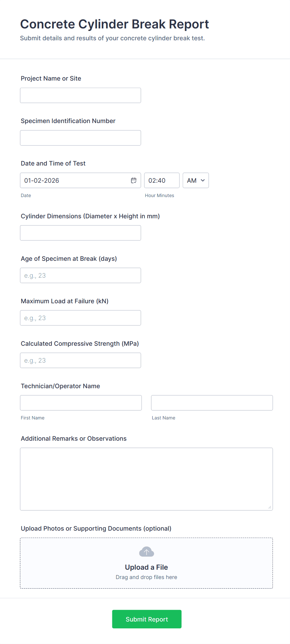The height and width of the screenshot is (644, 290).
Task: Open the AM/PM selector
Action: pos(196,180)
